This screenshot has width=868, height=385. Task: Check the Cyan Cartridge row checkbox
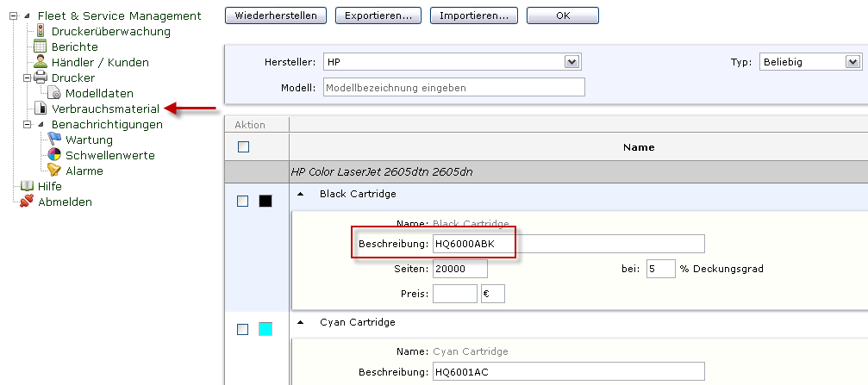pos(243,329)
